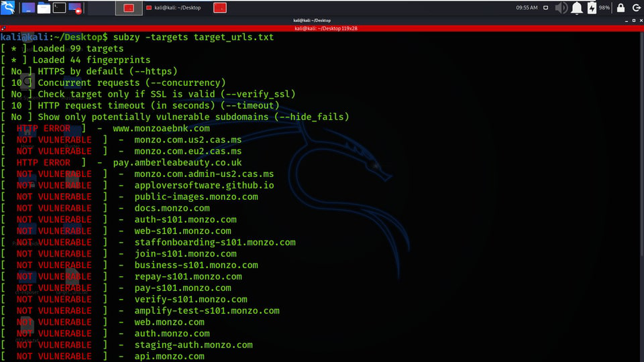
Task: Open the small display tray icon
Action: (x=545, y=7)
